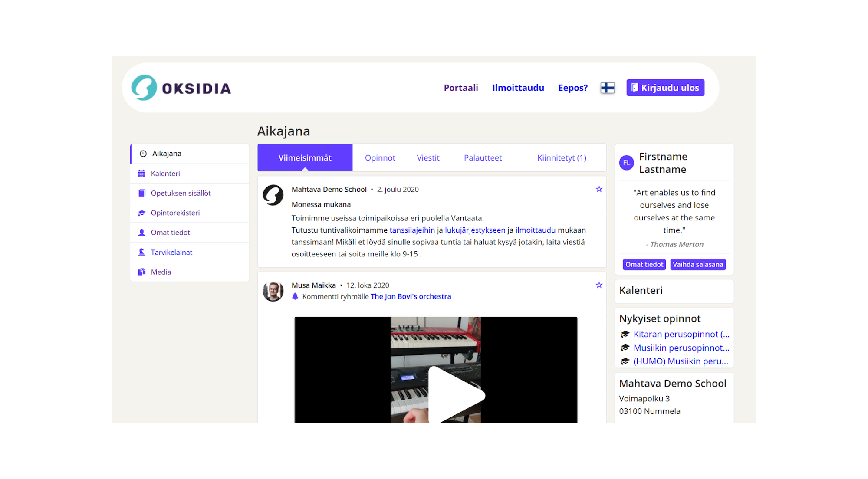Open the Kiinnitetyt (1) tab
This screenshot has height=479, width=868.
click(562, 158)
